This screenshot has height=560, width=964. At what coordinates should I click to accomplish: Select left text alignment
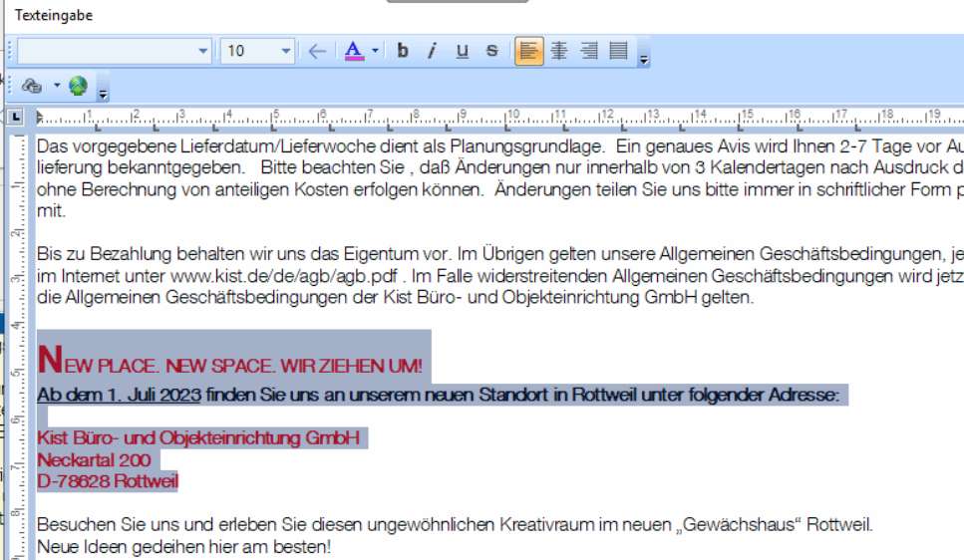528,51
